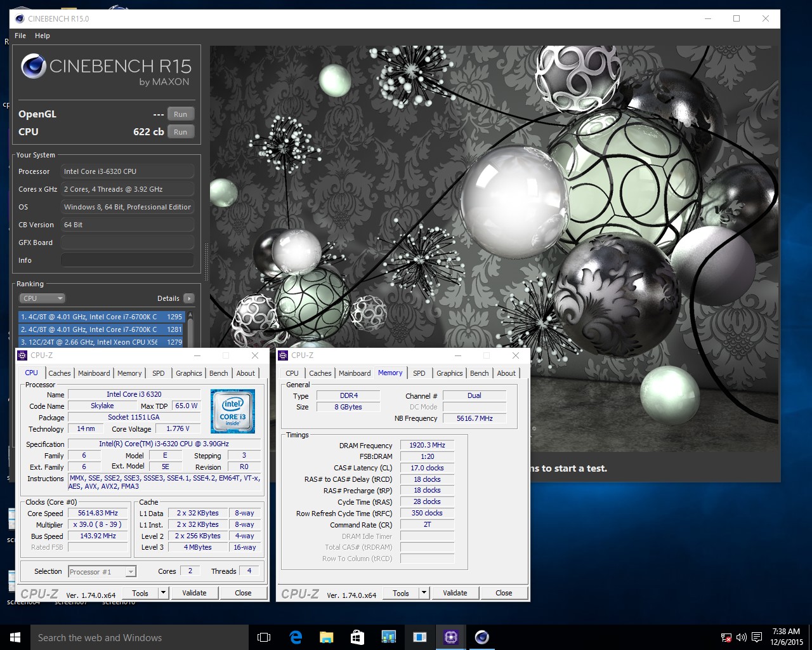The width and height of the screenshot is (812, 650).
Task: Click Bus Speed value 143.92 MHz
Action: [98, 536]
